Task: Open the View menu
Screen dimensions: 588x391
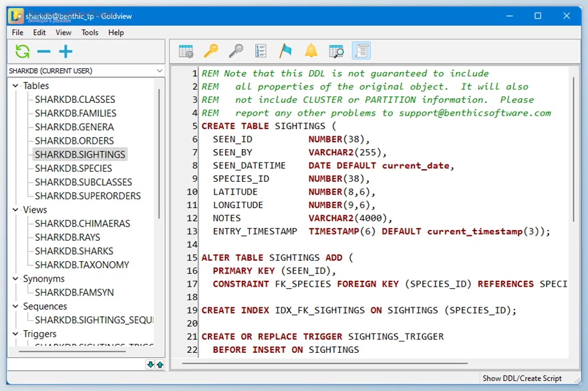Action: click(x=63, y=33)
